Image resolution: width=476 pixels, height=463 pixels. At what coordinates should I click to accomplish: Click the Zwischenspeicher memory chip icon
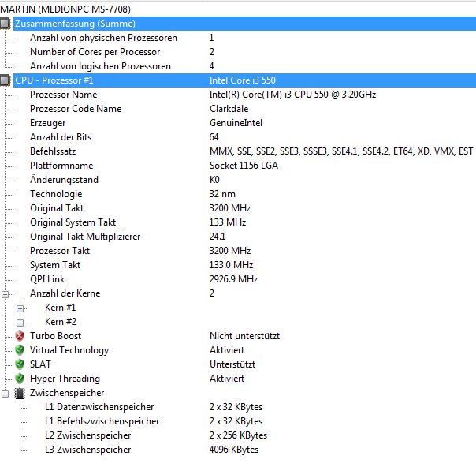pos(20,393)
